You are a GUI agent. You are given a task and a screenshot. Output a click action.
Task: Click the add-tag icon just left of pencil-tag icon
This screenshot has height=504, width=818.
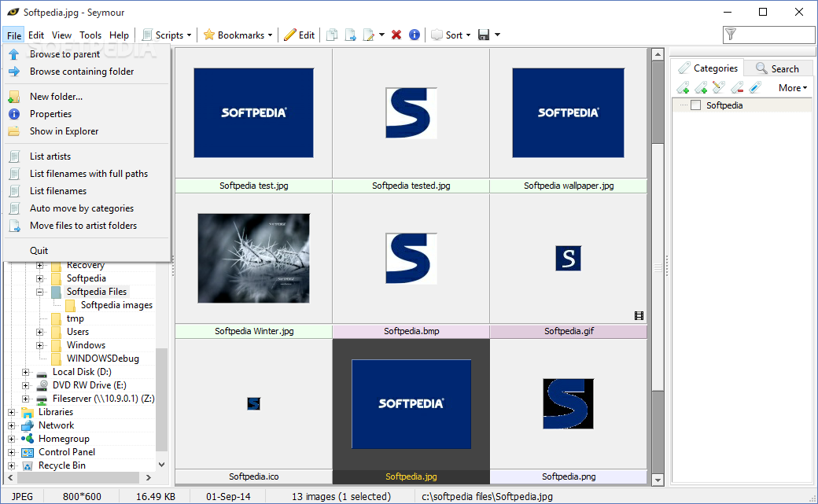701,87
